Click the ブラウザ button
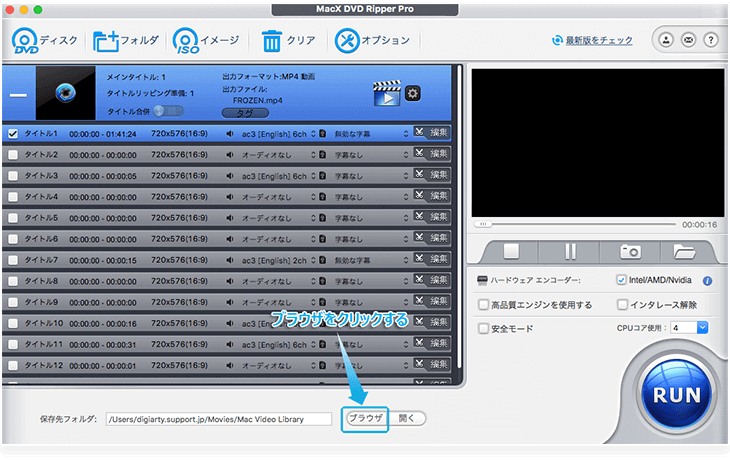 [365, 418]
